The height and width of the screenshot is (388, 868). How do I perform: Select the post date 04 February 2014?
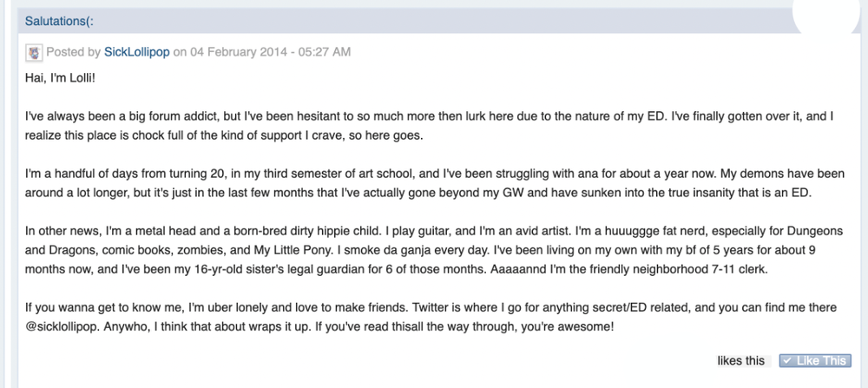[239, 52]
